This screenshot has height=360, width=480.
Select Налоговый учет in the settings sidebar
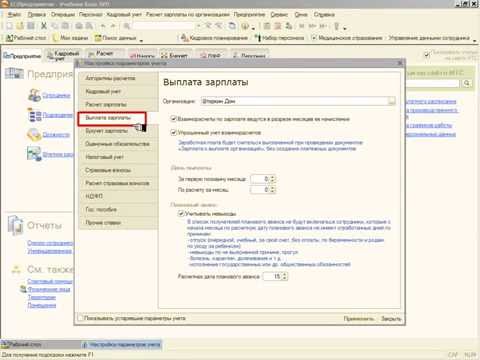[118, 157]
